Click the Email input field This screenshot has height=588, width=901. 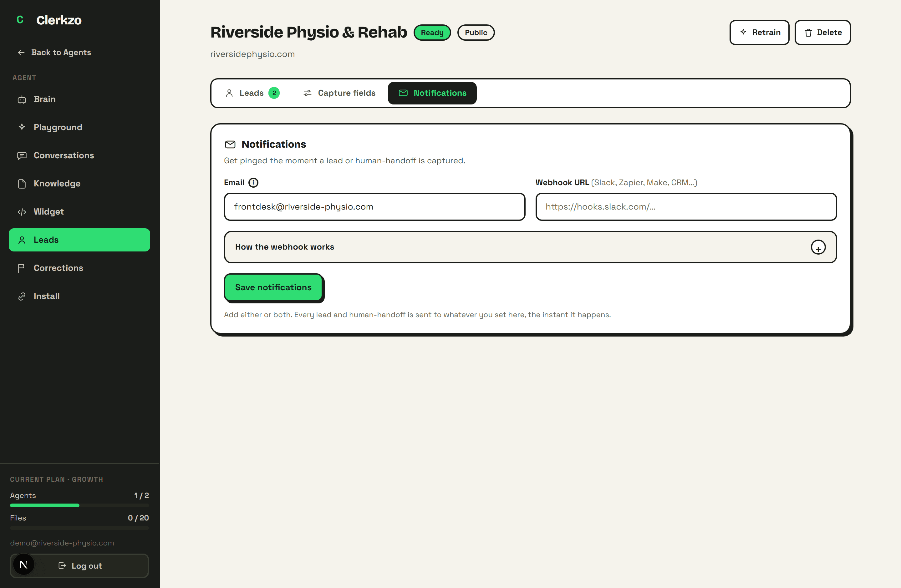[374, 207]
